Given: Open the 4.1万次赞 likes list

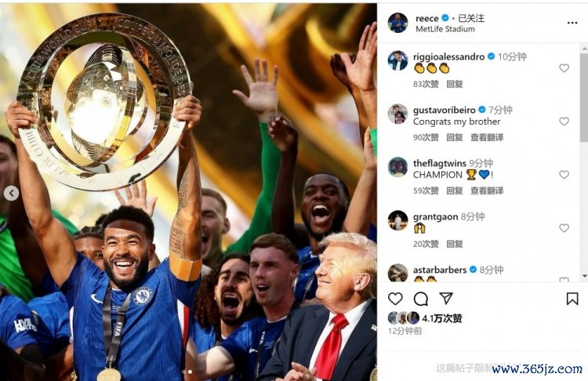Looking at the screenshot, I should tap(441, 318).
